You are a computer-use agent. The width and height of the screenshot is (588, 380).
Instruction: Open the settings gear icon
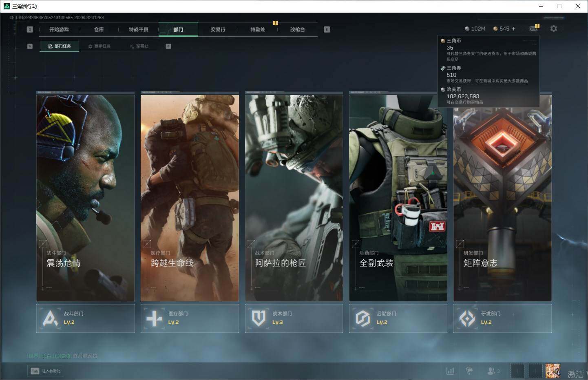coord(553,29)
